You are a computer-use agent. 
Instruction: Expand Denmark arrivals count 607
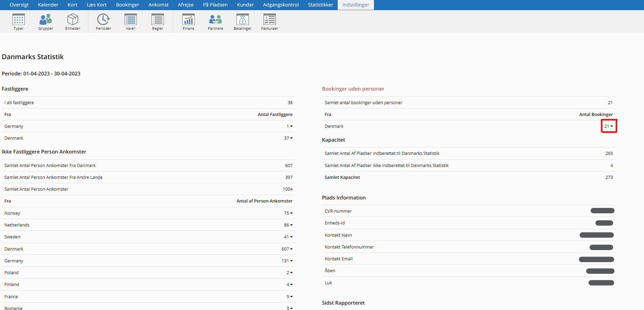[287, 249]
